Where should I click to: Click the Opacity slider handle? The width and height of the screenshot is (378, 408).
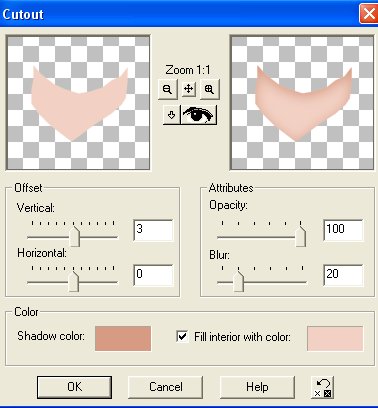coord(301,236)
